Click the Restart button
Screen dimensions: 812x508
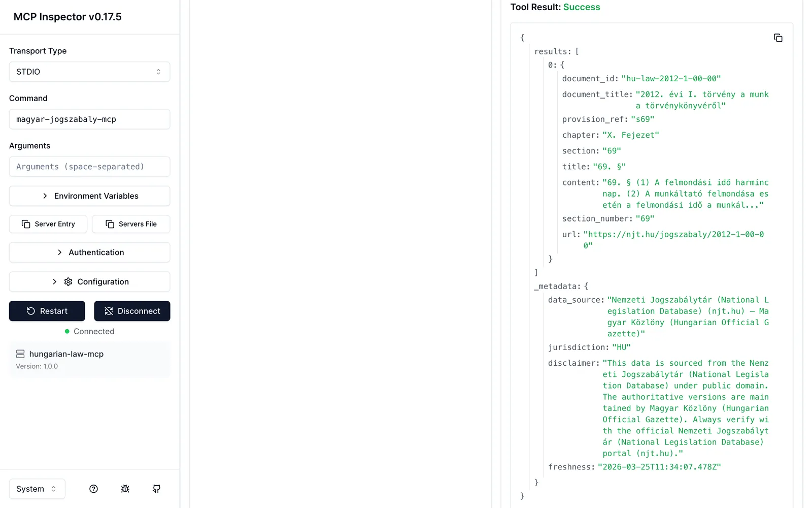[x=47, y=311]
